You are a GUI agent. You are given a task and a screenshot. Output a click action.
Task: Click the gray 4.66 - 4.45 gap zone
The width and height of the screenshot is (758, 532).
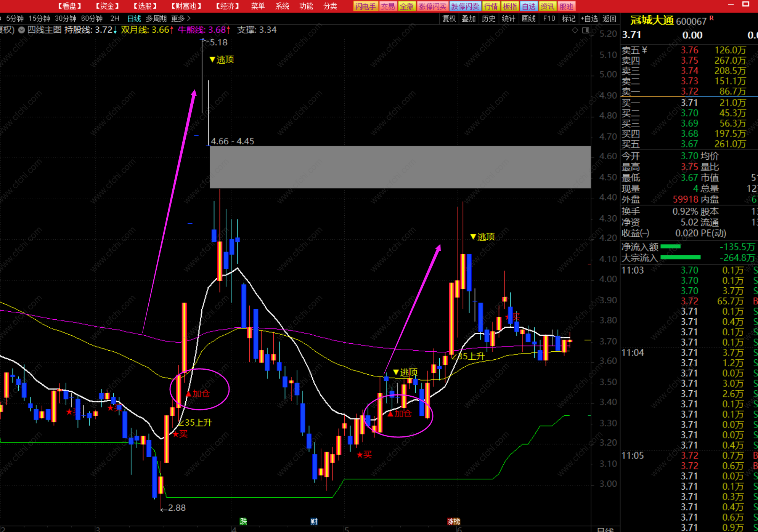point(400,167)
